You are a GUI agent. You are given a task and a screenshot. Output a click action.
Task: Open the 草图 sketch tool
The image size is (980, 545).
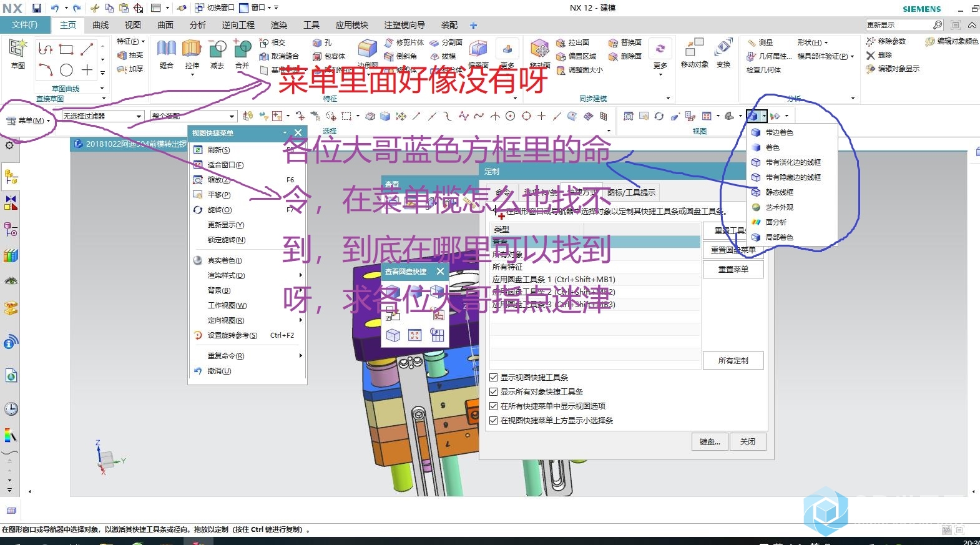(17, 53)
